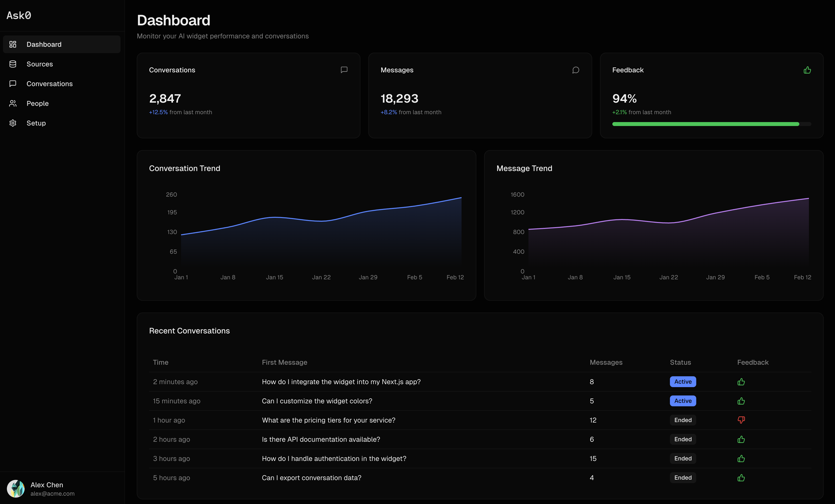Click the Dashboard grid icon in sidebar
Viewport: 835px width, 504px height.
tap(13, 44)
